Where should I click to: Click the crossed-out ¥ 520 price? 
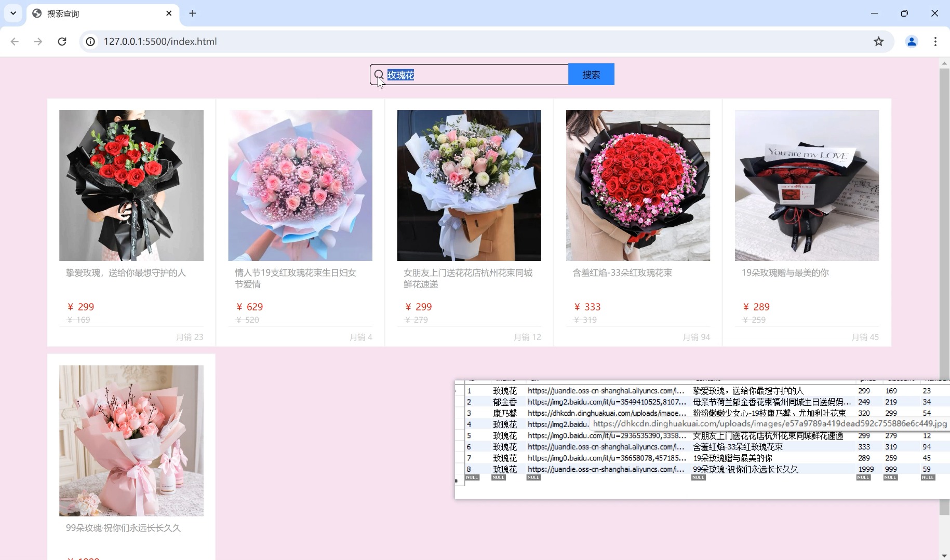(248, 320)
